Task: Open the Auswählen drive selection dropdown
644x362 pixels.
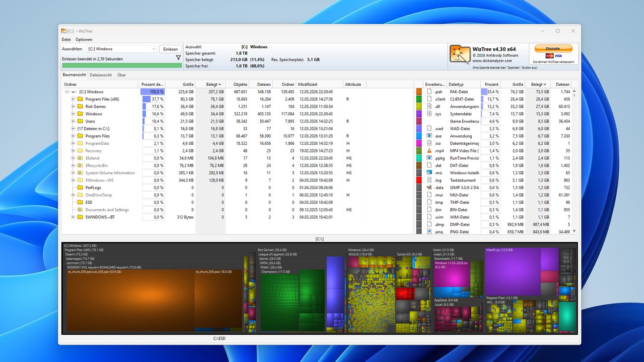Action: pos(153,49)
